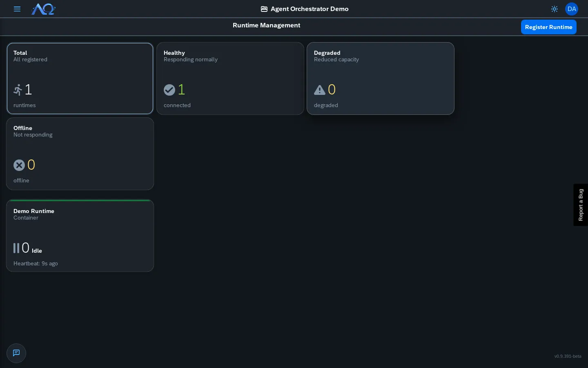Image resolution: width=588 pixels, height=368 pixels.
Task: Click the Report a Bug side tab
Action: [x=581, y=205]
